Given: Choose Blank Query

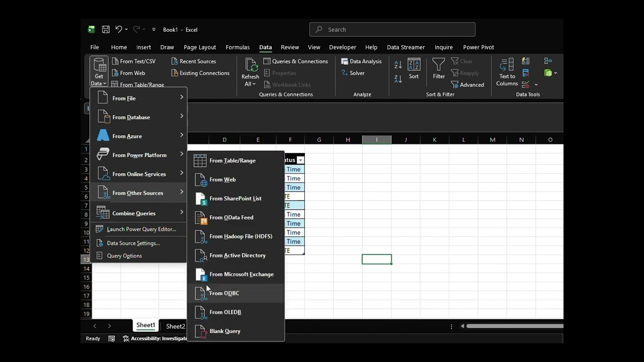Looking at the screenshot, I should point(236,331).
